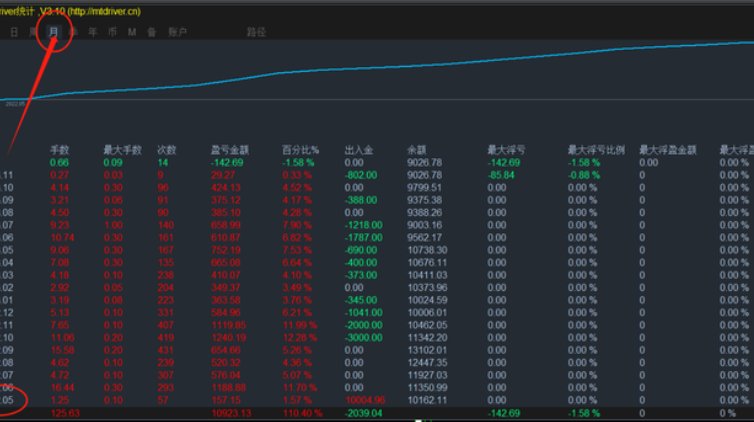Viewport: 754px width, 422px height.
Task: Click the balance value 11927.03
Action: tap(427, 375)
